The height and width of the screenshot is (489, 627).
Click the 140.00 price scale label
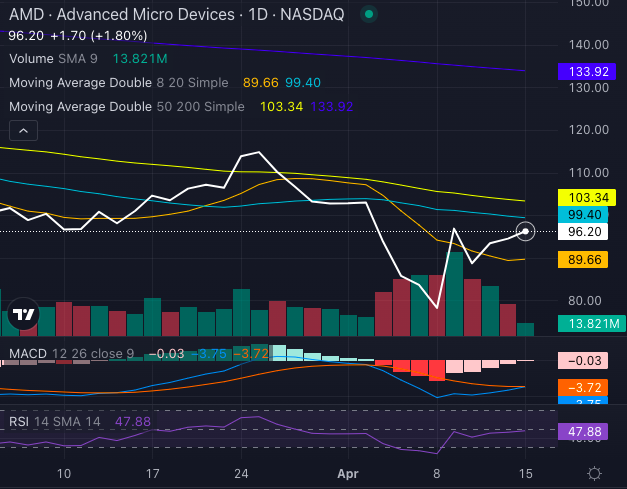[589, 45]
